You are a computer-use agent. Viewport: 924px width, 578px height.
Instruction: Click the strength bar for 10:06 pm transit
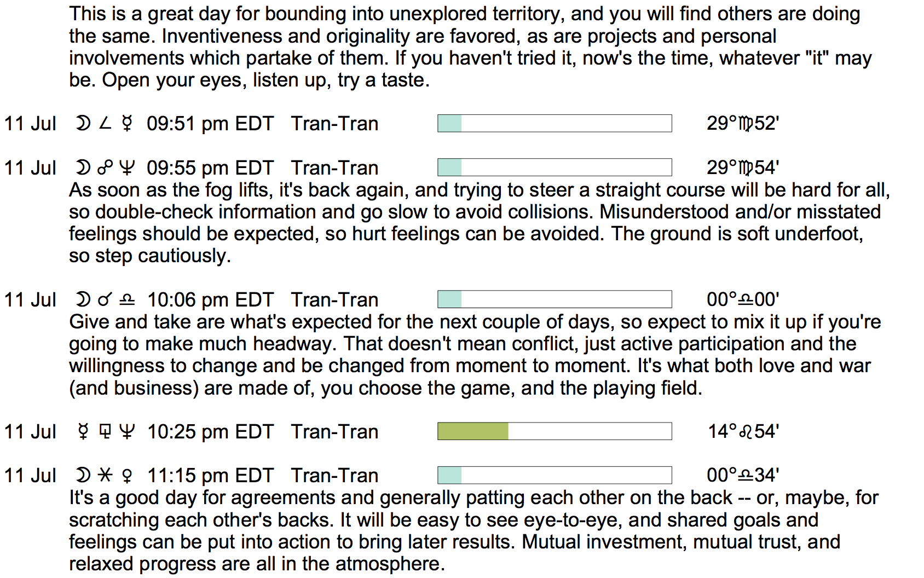click(x=555, y=299)
